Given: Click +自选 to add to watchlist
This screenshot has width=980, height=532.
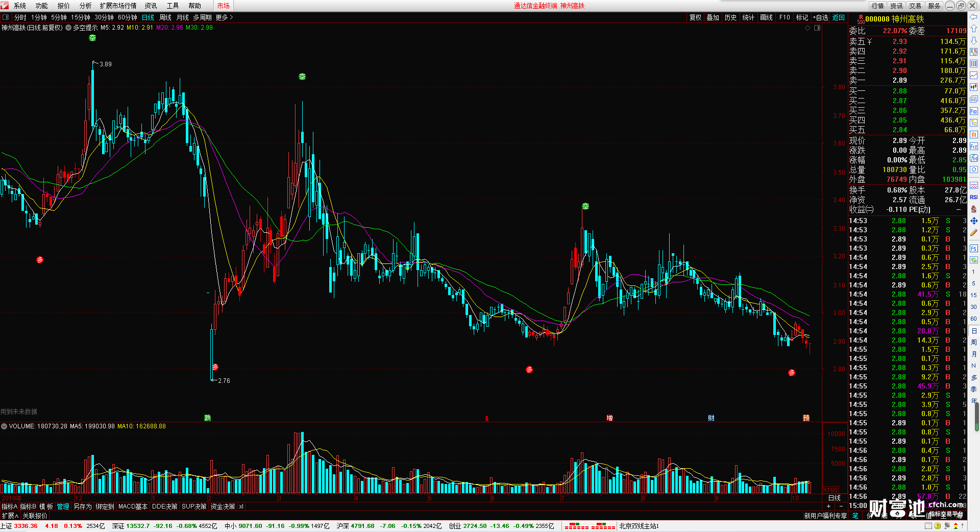Looking at the screenshot, I should coord(820,17).
